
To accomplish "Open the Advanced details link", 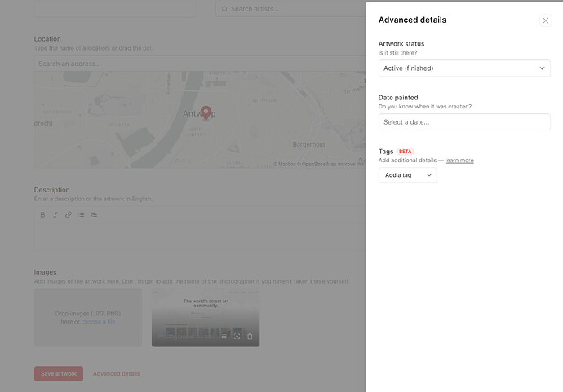I will [117, 374].
